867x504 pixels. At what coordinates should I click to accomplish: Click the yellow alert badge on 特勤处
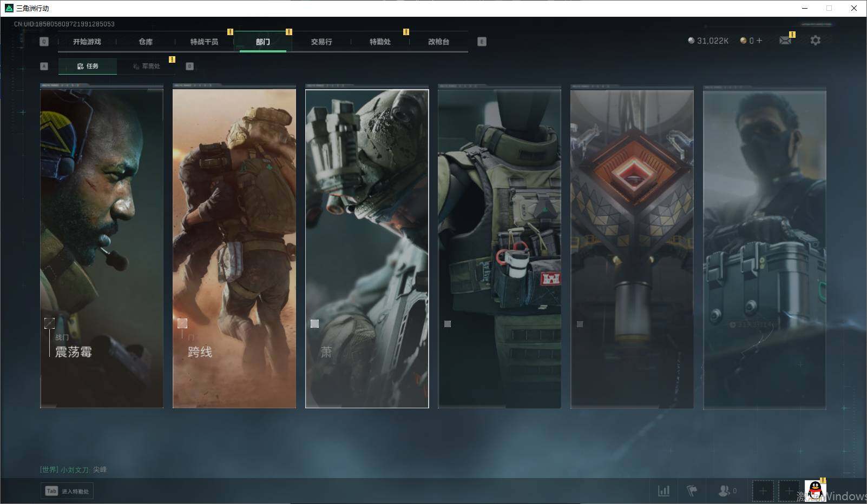[x=406, y=32]
